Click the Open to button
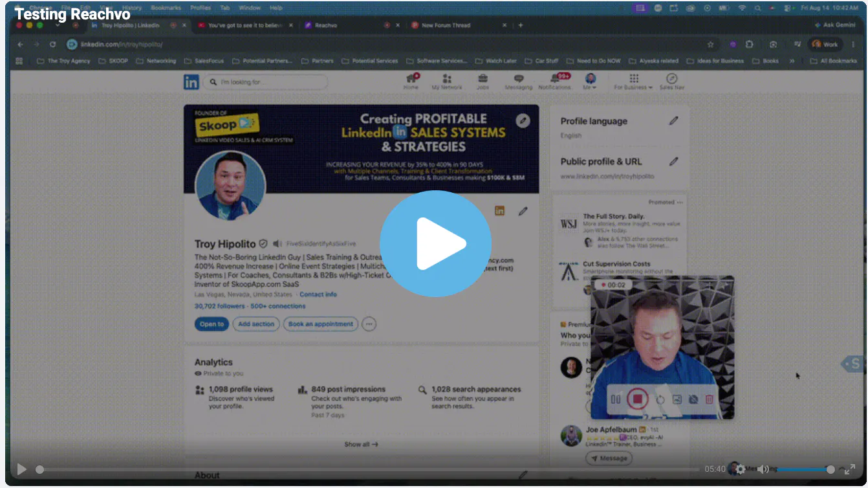 coord(212,324)
